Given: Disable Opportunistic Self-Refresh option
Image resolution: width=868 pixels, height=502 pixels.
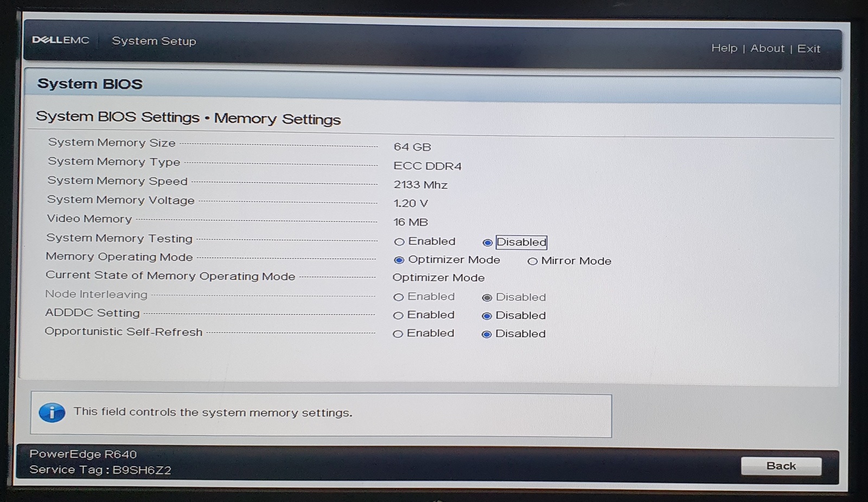Looking at the screenshot, I should 487,334.
